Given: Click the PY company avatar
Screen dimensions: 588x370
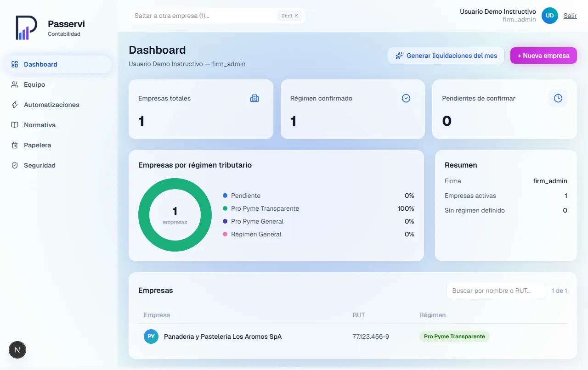Looking at the screenshot, I should tap(151, 336).
